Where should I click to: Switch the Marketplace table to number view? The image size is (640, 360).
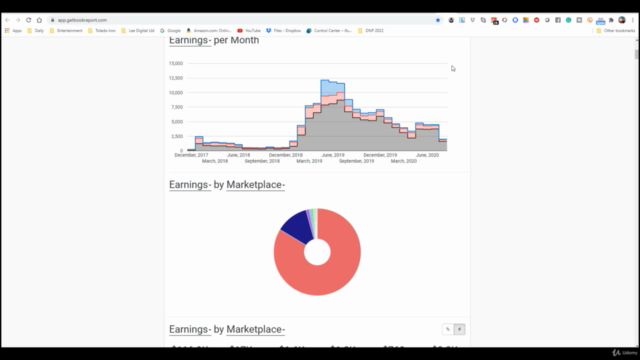point(459,329)
